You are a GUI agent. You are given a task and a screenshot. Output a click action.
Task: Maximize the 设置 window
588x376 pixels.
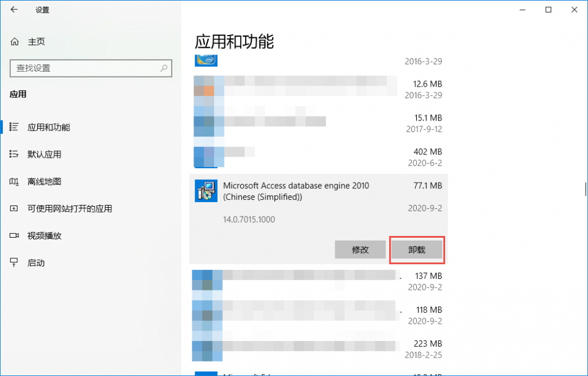pyautogui.click(x=548, y=10)
